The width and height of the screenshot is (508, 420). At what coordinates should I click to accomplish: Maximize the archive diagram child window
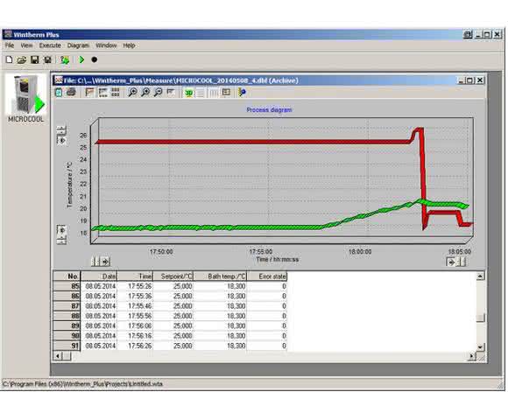click(x=470, y=80)
